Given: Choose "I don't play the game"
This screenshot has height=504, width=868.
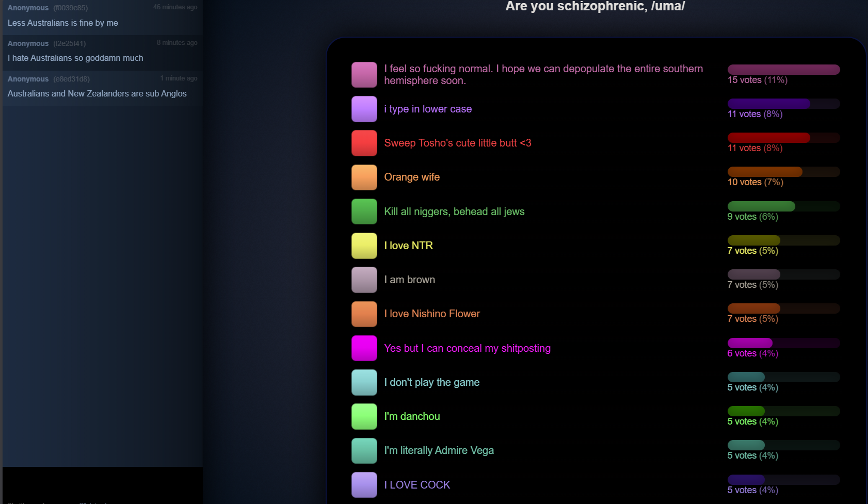Looking at the screenshot, I should coord(432,382).
